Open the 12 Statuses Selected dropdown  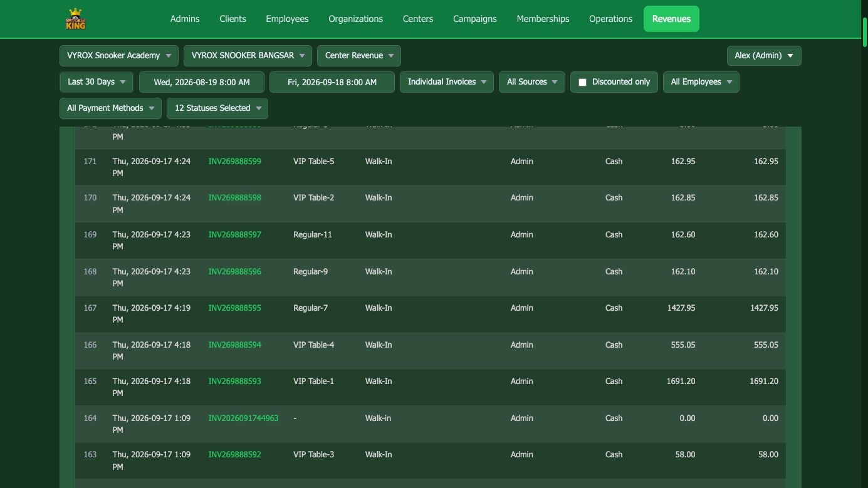point(217,108)
